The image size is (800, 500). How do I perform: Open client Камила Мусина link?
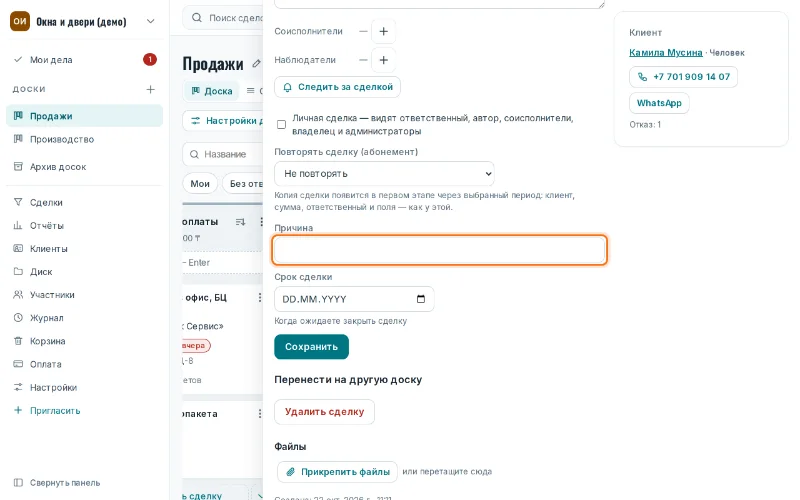[665, 53]
